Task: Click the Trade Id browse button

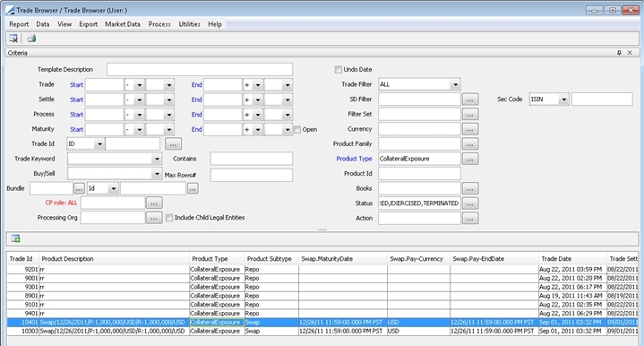Action: point(173,143)
